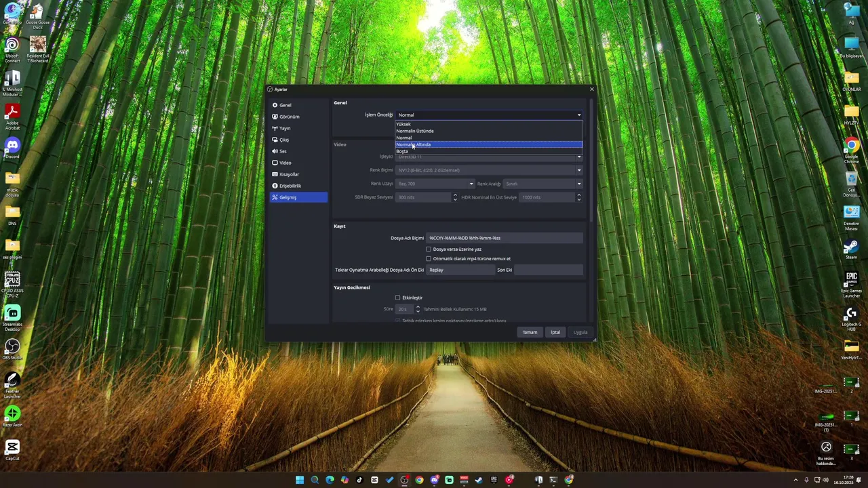Open the DNS folder on desktop
The width and height of the screenshot is (868, 488).
12,215
